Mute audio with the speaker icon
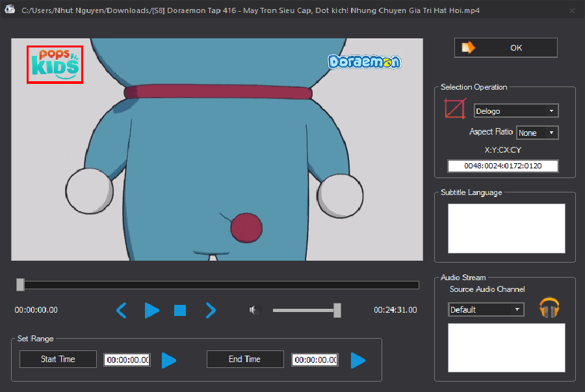The image size is (585, 392). [255, 310]
